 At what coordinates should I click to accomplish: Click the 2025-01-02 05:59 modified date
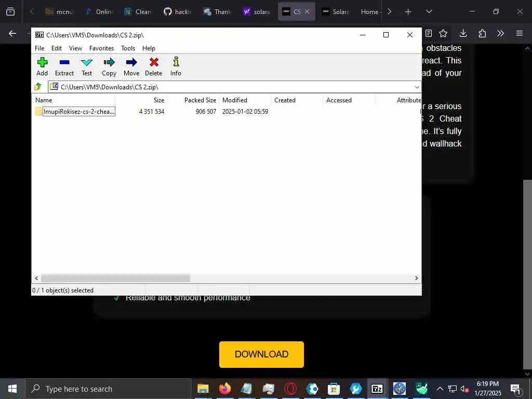tap(245, 111)
